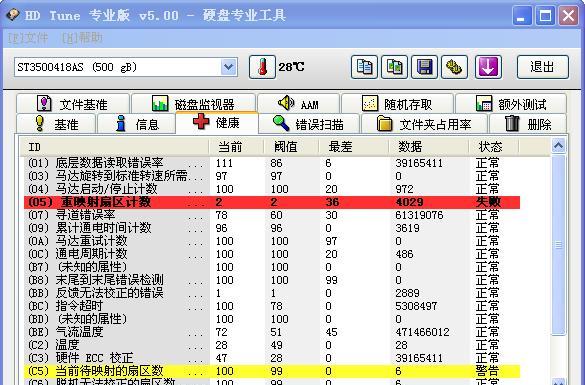
Task: Click the 数据 column header
Action: [x=428, y=147]
